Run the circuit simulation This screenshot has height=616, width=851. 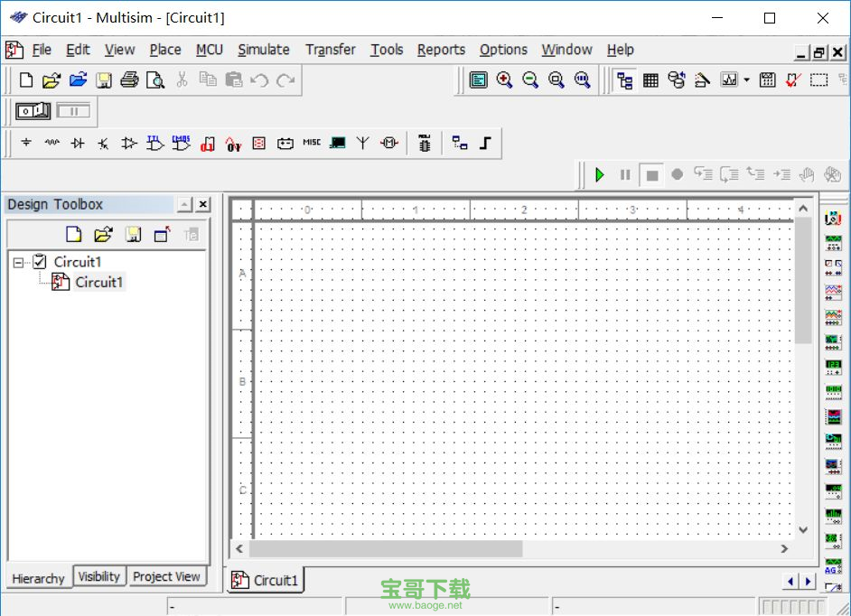599,174
